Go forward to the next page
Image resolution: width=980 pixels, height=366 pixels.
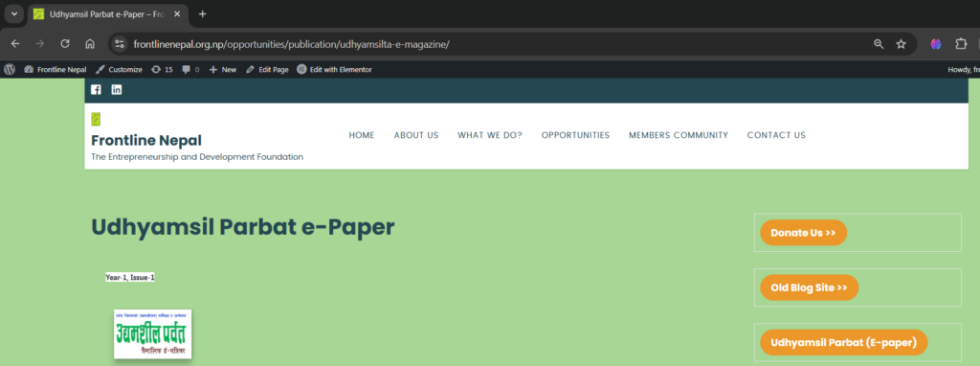click(x=40, y=44)
